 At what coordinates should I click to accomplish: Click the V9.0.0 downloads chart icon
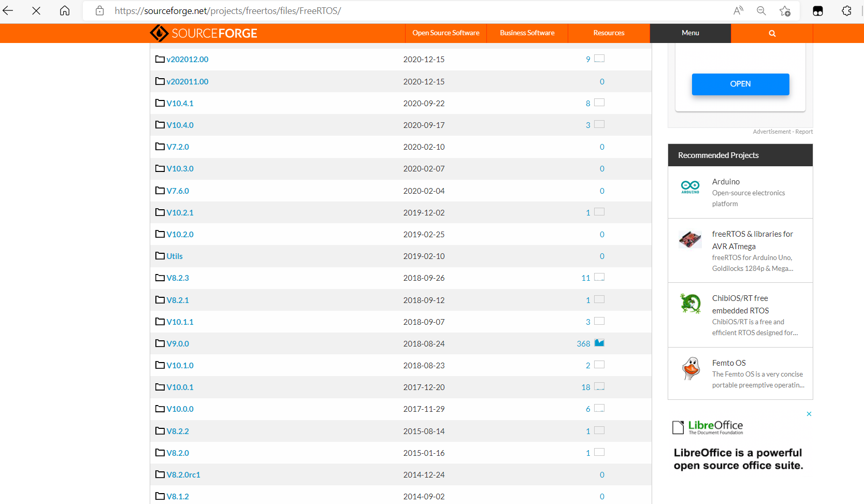point(599,343)
